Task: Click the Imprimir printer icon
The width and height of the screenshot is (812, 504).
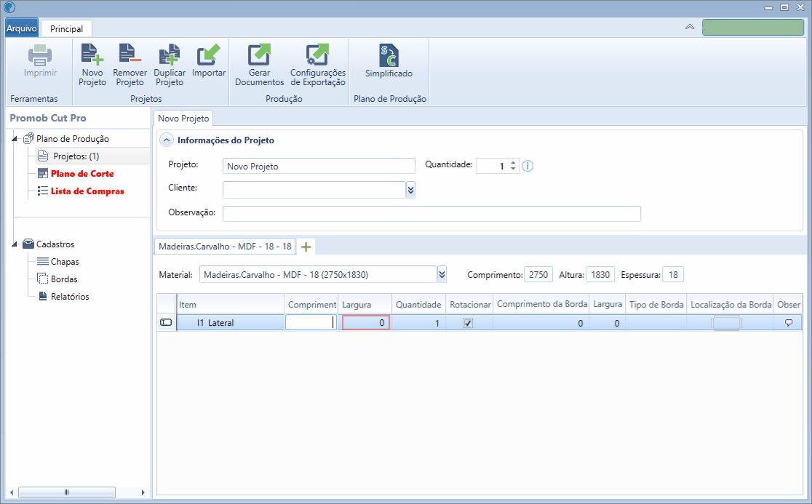Action: [x=40, y=55]
